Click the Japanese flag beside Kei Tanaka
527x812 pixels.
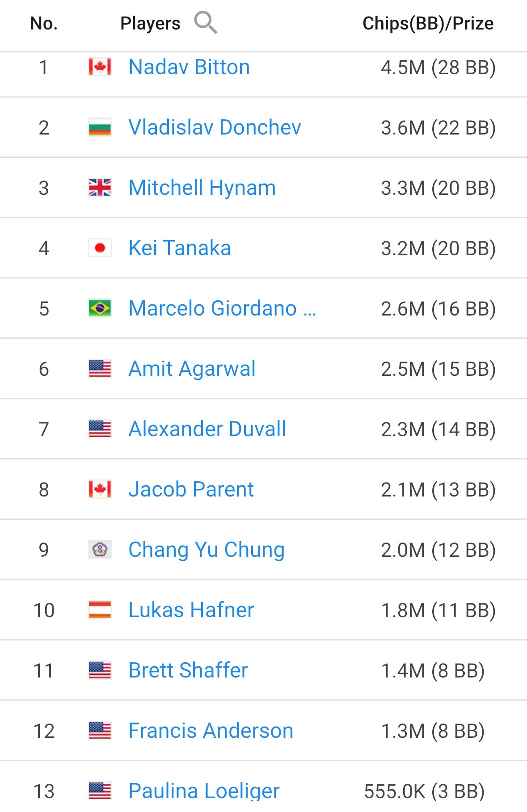(x=100, y=248)
